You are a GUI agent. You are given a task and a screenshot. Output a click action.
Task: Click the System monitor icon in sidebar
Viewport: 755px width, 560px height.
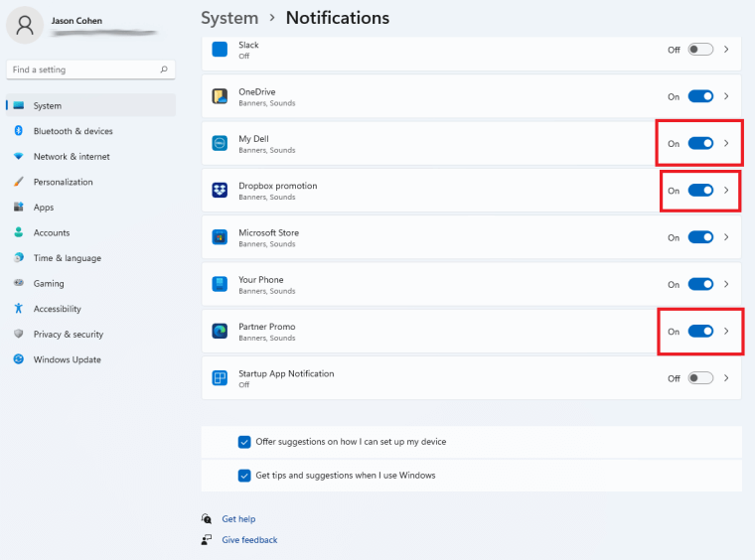18,105
